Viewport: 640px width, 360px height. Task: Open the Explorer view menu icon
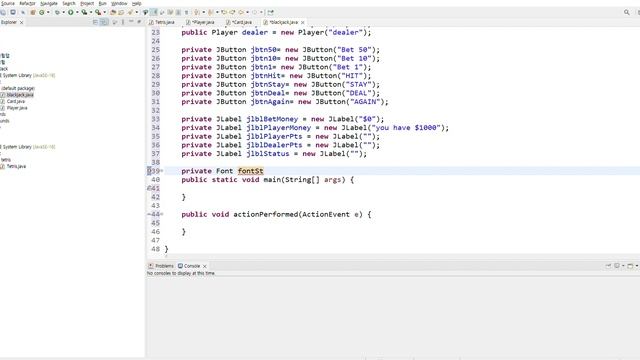click(123, 22)
